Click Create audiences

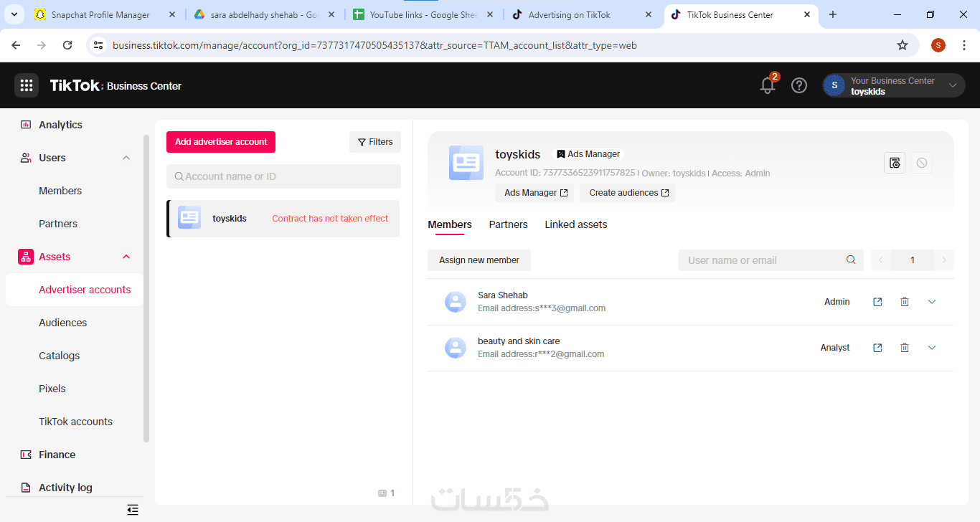coord(627,193)
